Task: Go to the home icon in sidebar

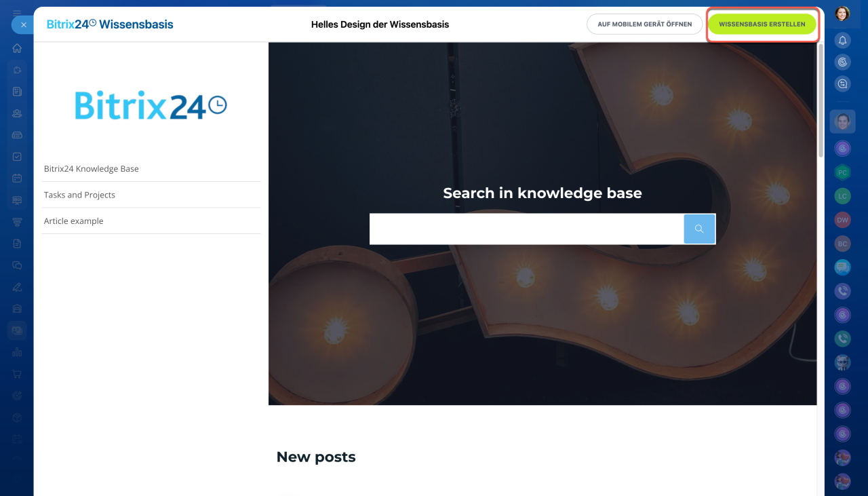Action: (17, 48)
